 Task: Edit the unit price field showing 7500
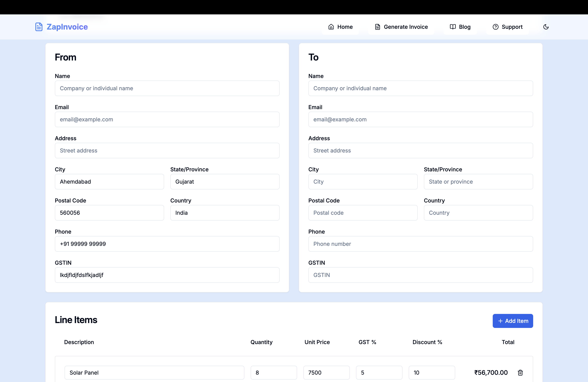(326, 373)
